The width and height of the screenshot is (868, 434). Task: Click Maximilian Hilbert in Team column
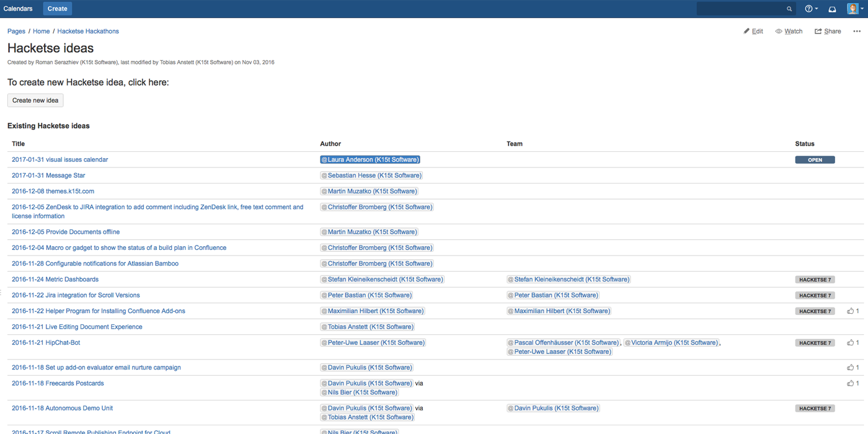point(559,311)
